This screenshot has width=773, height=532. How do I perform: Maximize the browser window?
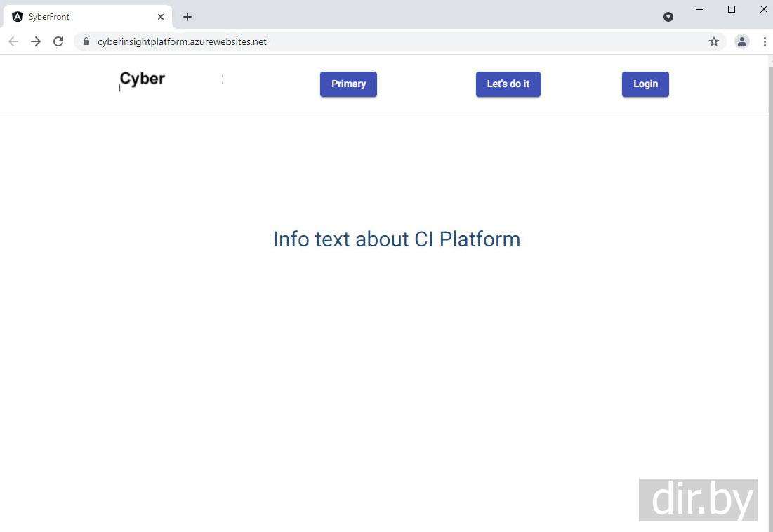coord(732,9)
